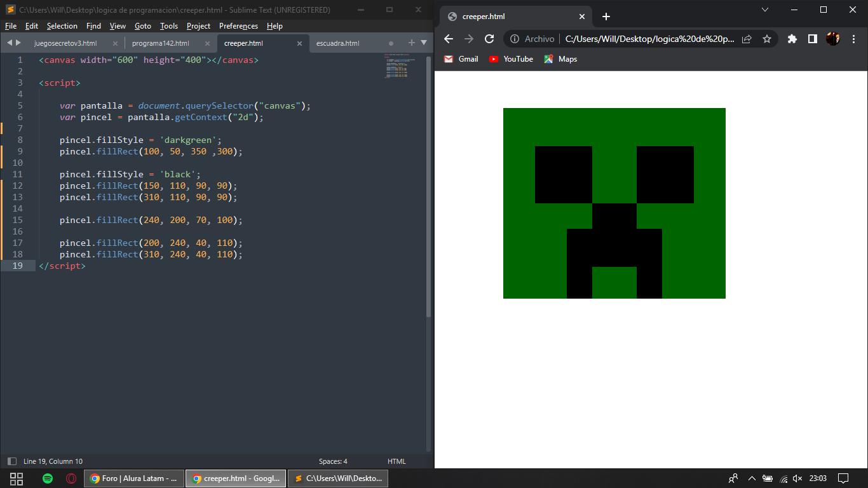Open the Windows notification center
The height and width of the screenshot is (488, 868).
point(843,478)
